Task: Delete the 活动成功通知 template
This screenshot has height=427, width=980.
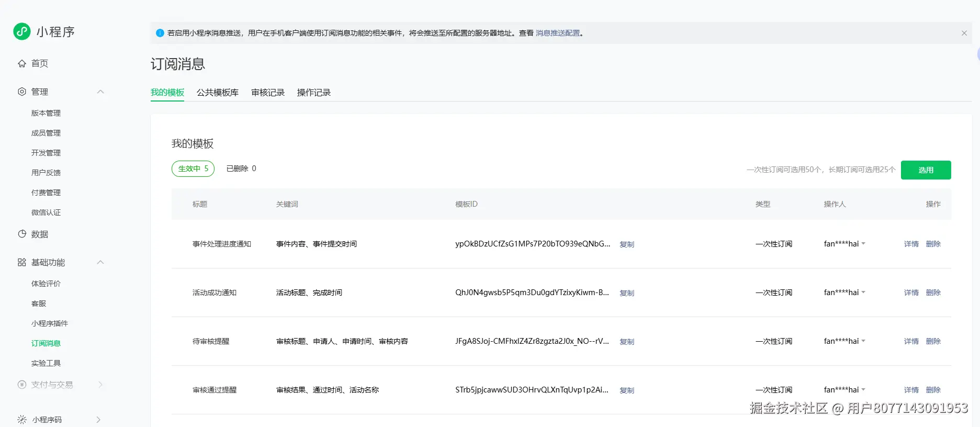Action: coord(933,293)
